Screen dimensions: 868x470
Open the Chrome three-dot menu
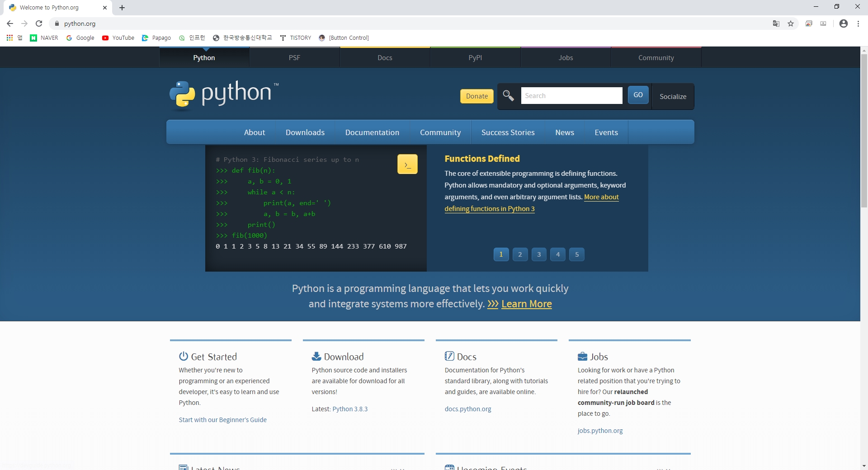tap(858, 23)
